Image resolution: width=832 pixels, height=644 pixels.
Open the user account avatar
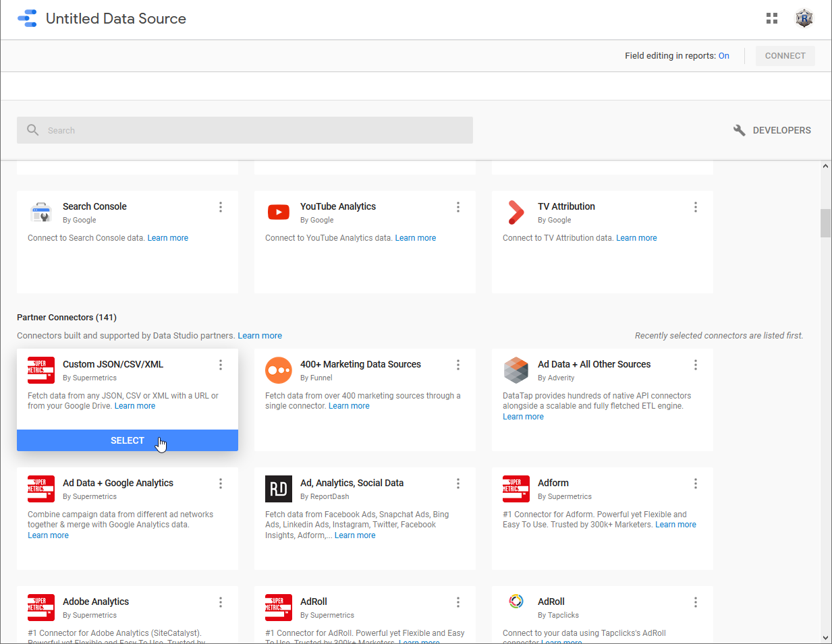[804, 18]
